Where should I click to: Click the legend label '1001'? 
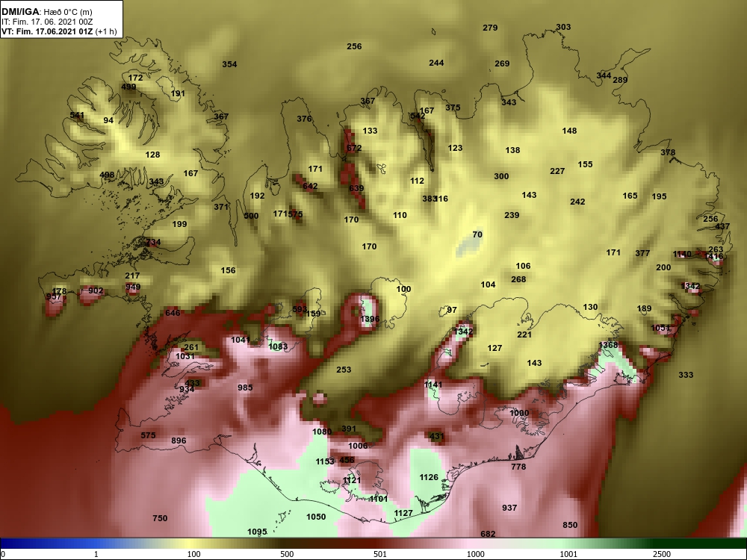tap(568, 554)
